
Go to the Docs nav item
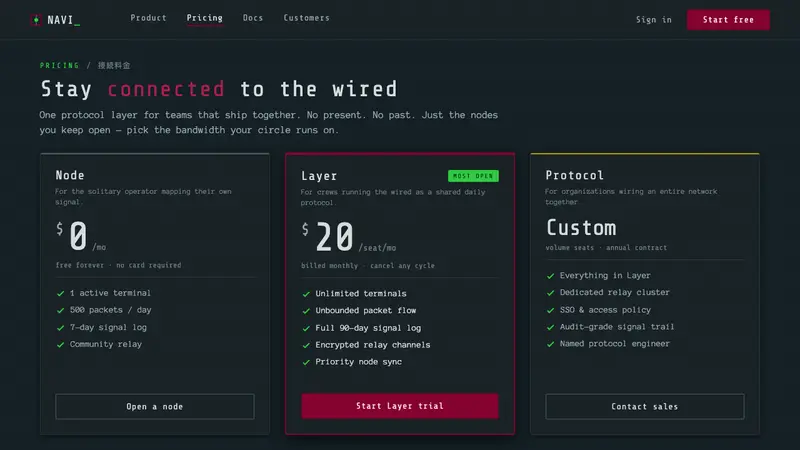(253, 18)
